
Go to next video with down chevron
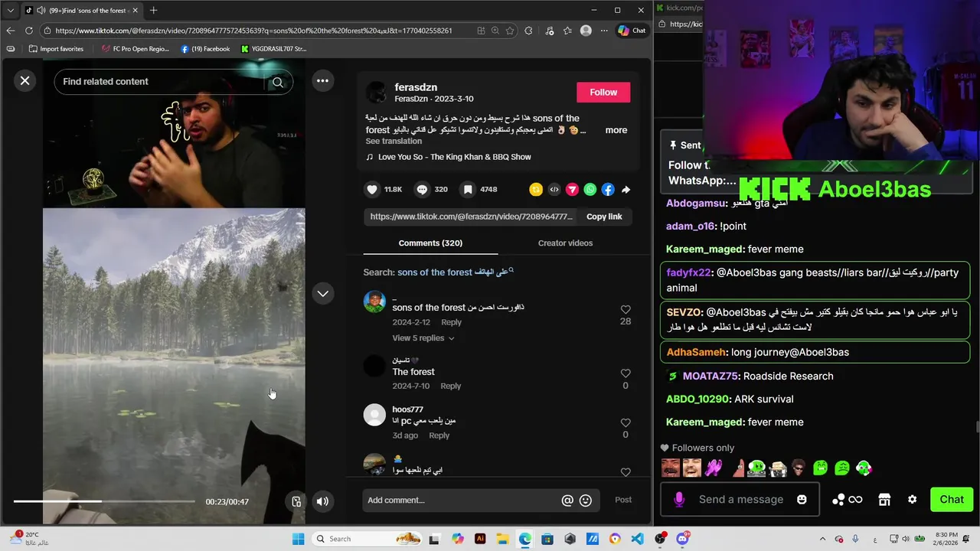coord(322,293)
